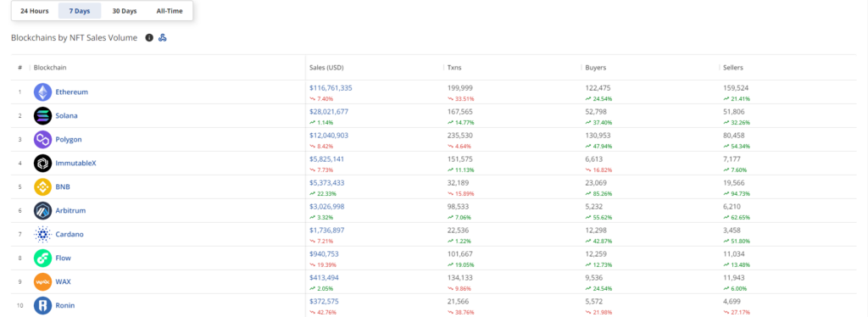Screen dimensions: 868x317
Task: Switch to the All-Time tab
Action: [x=170, y=11]
